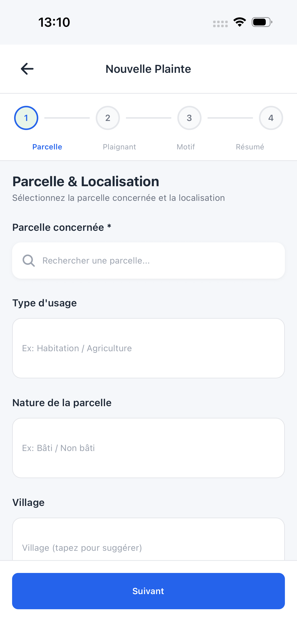
Task: Tap the battery status icon
Action: (262, 22)
